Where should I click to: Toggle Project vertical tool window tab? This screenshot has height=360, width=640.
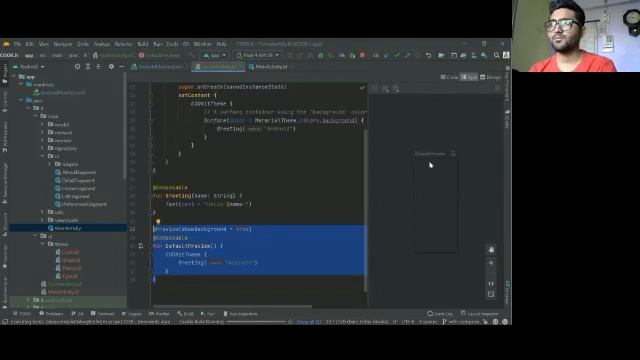pyautogui.click(x=4, y=74)
